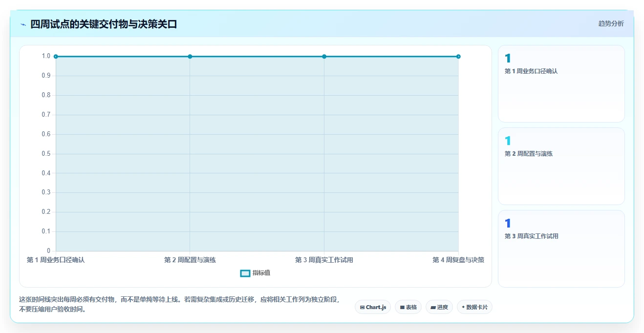
Task: Open the 第 3 周真实工作试用 data card
Action: point(561,249)
